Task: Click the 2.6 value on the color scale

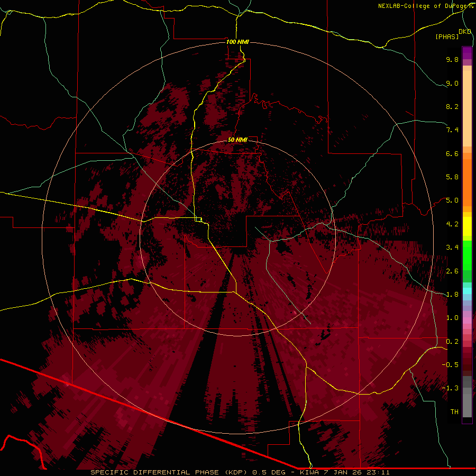Action: pyautogui.click(x=452, y=271)
